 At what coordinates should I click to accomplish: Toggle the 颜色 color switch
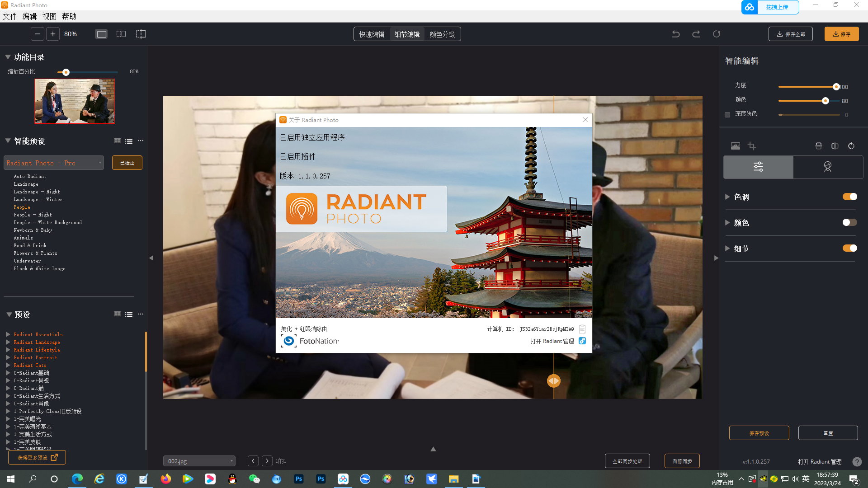(849, 222)
